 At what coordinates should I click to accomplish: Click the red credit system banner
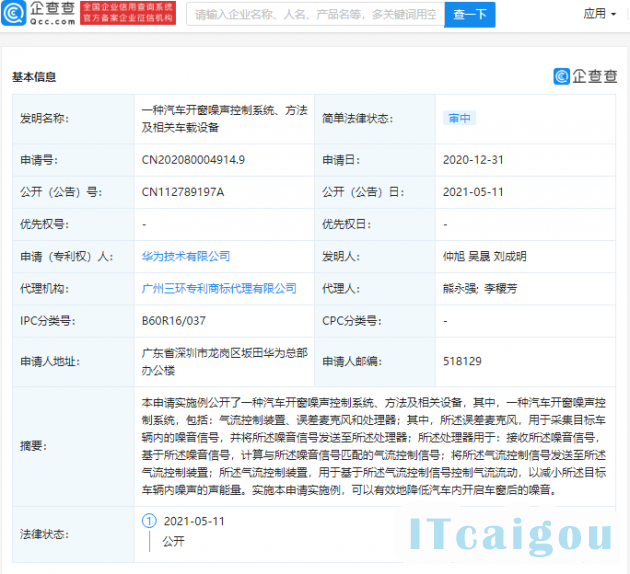128,13
